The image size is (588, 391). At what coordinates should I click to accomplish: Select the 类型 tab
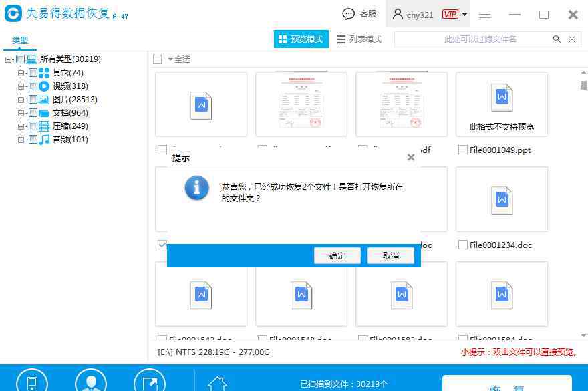pos(20,41)
